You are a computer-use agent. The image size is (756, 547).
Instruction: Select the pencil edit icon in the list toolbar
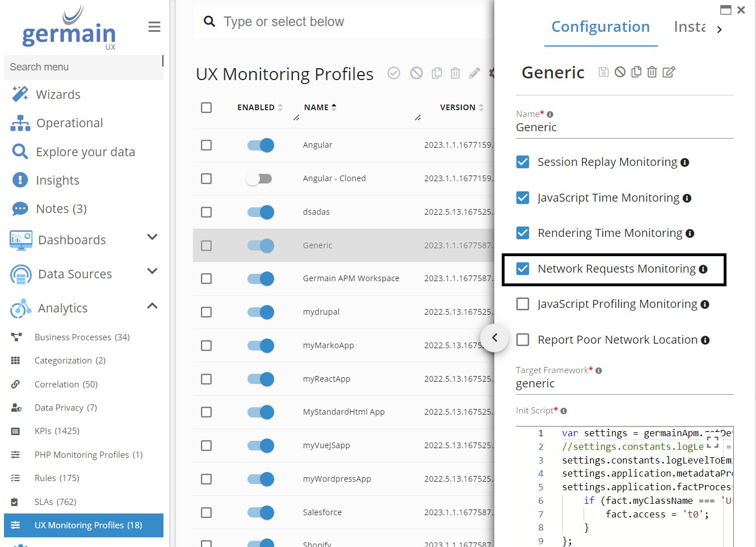[474, 73]
